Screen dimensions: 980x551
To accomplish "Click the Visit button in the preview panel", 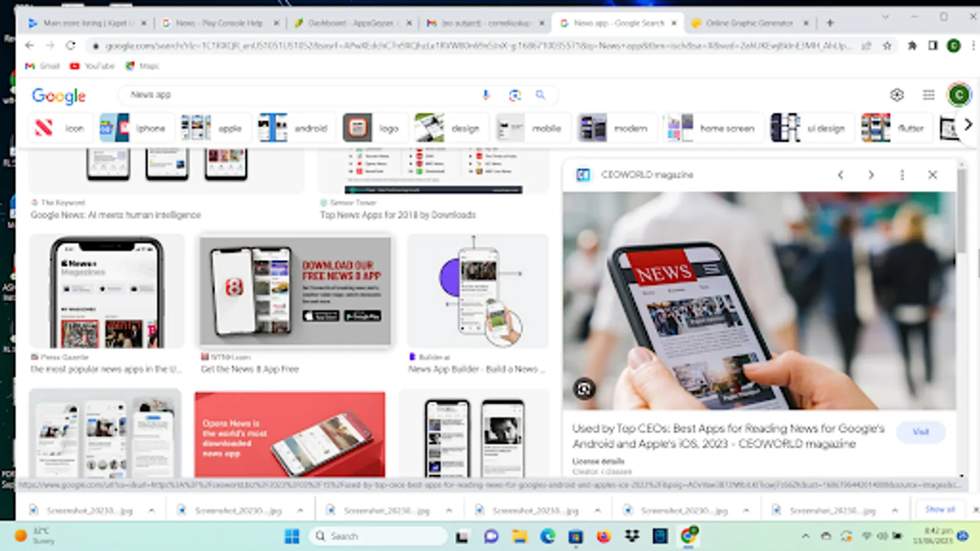I will [x=921, y=432].
